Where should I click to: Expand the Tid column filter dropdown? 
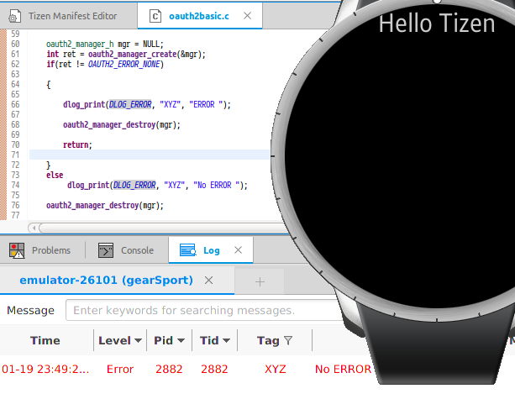[x=228, y=341]
